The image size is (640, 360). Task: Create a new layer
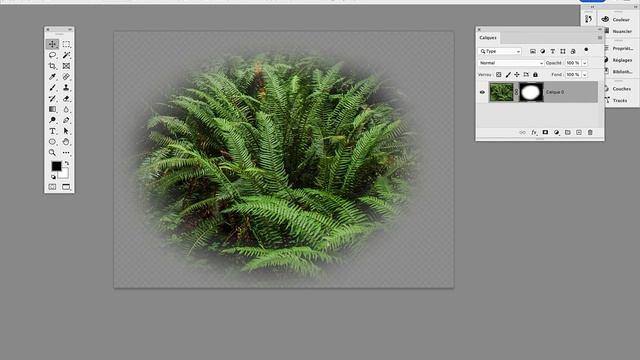pyautogui.click(x=579, y=132)
